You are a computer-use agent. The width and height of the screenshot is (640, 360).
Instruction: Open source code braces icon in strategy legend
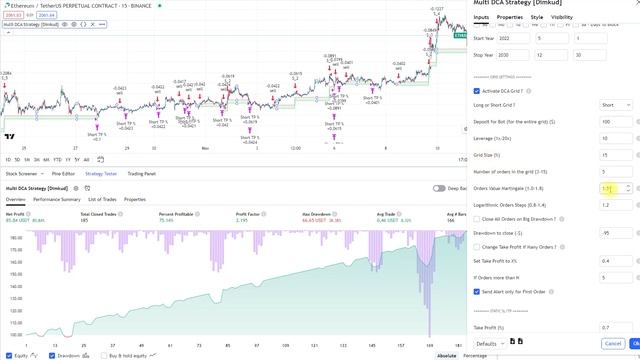(83, 24)
